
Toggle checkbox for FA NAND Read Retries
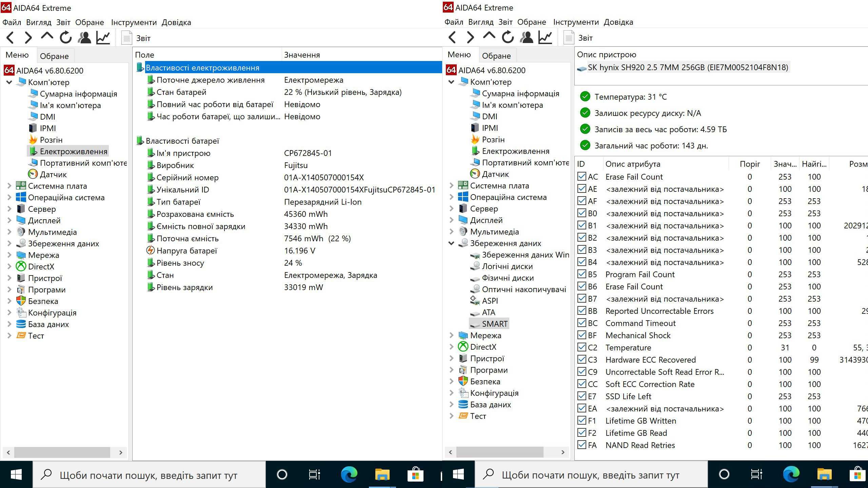(582, 445)
